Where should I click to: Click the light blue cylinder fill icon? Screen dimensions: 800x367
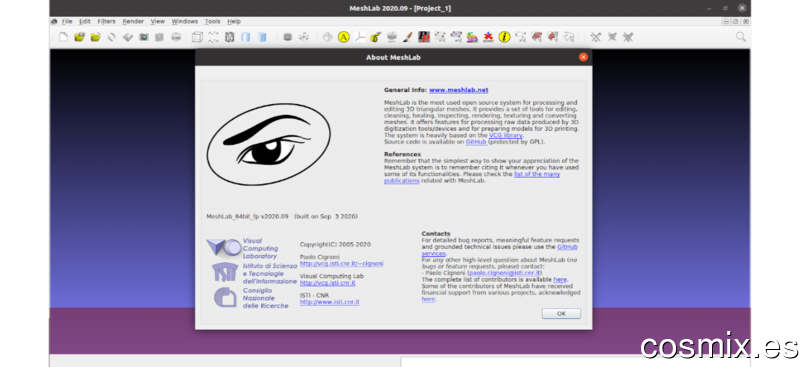tap(246, 37)
